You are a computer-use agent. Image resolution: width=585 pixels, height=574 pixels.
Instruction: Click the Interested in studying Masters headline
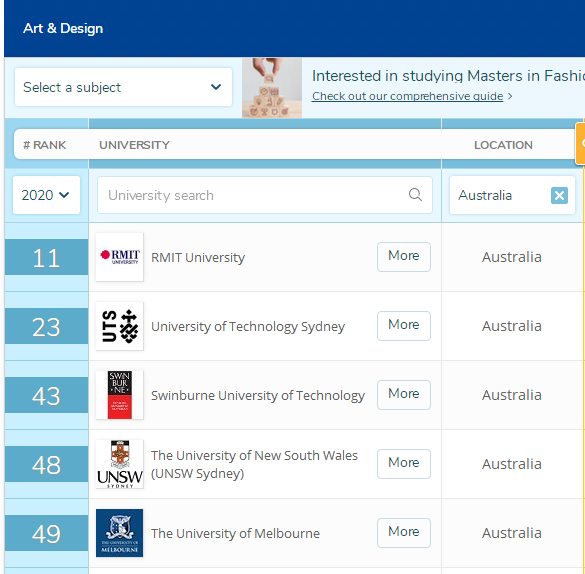[448, 76]
